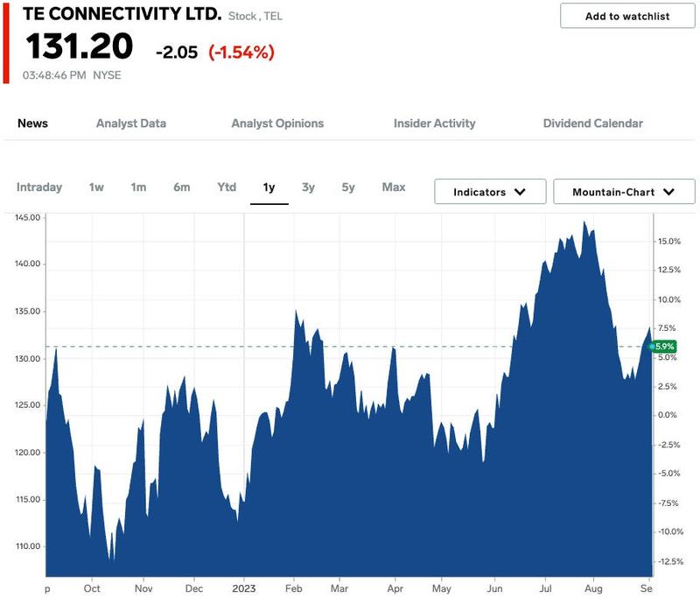
Task: Click the Nov label on time axis
Action: tap(143, 588)
